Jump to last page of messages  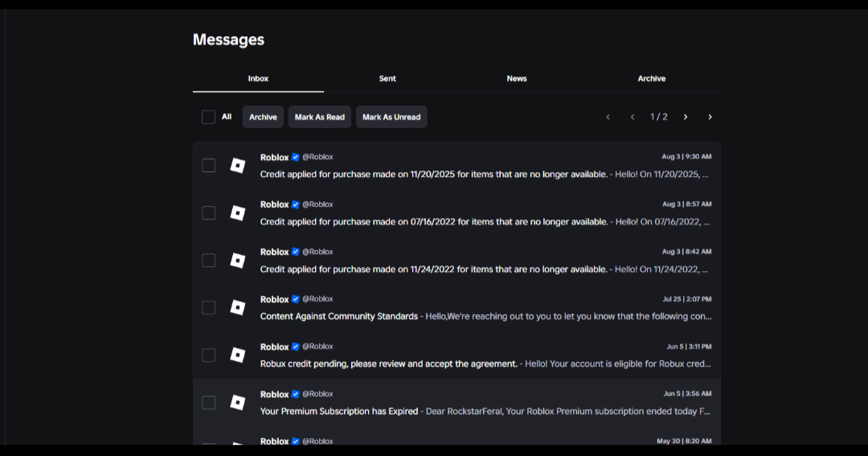coord(710,117)
